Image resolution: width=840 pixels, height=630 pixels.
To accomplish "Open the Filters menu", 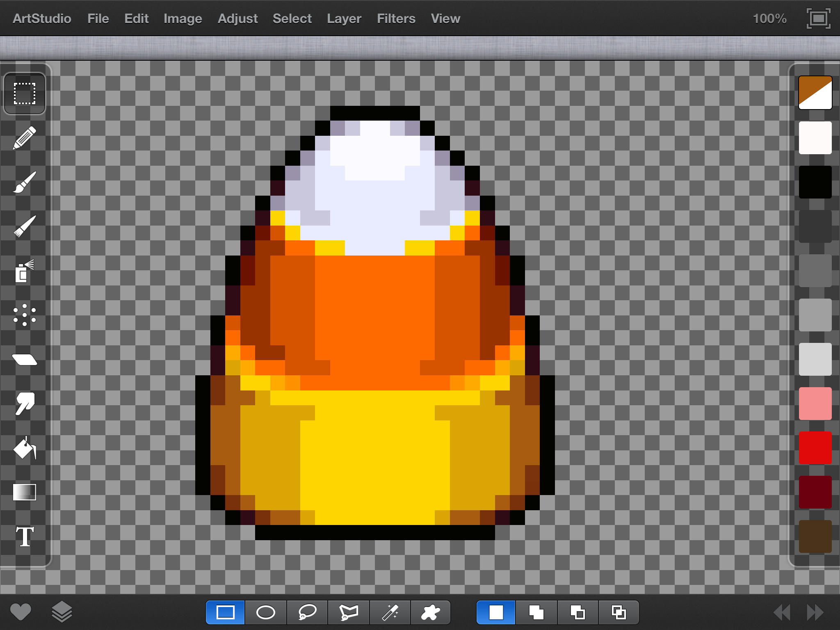I will pos(396,19).
